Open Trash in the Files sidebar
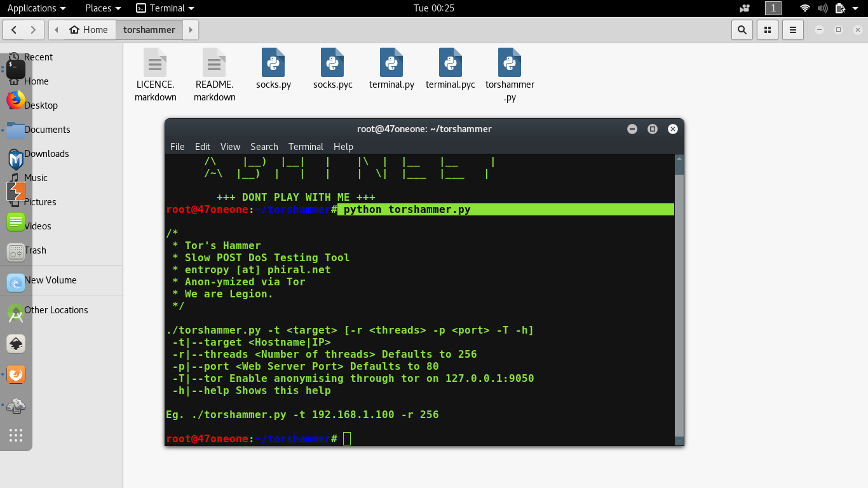Image resolution: width=868 pixels, height=488 pixels. tap(36, 250)
